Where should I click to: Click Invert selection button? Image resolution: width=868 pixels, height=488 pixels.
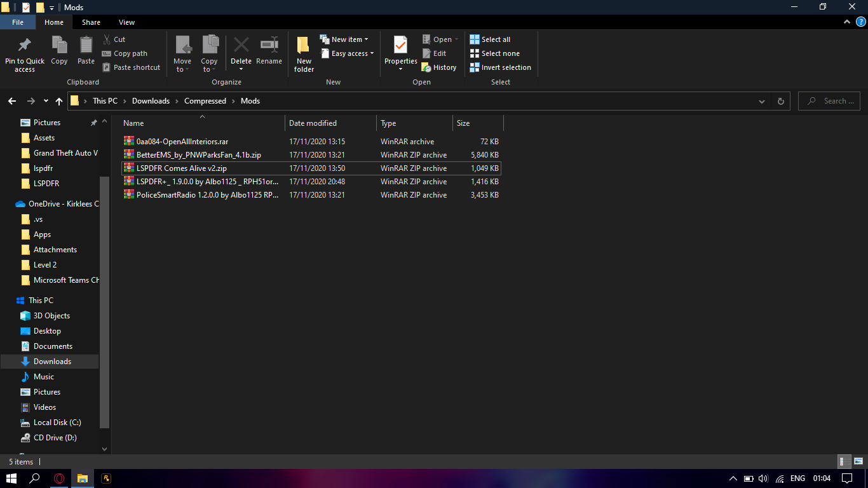(x=500, y=67)
